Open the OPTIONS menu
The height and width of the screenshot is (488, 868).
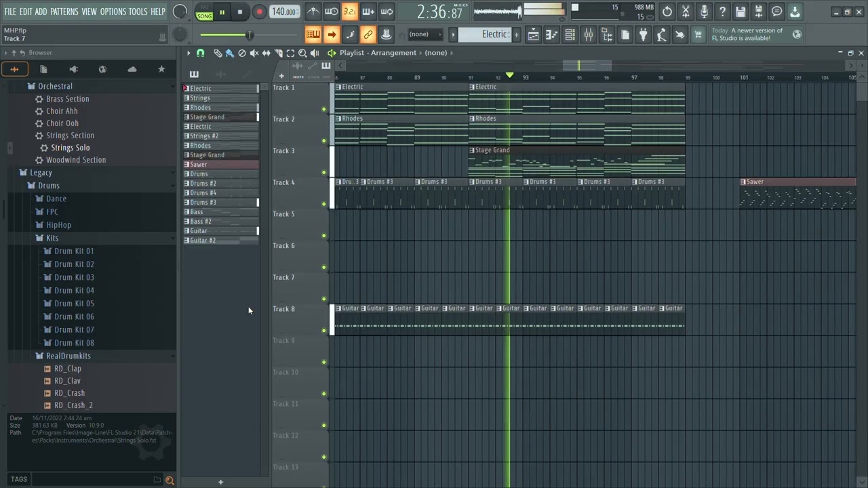[x=113, y=12]
